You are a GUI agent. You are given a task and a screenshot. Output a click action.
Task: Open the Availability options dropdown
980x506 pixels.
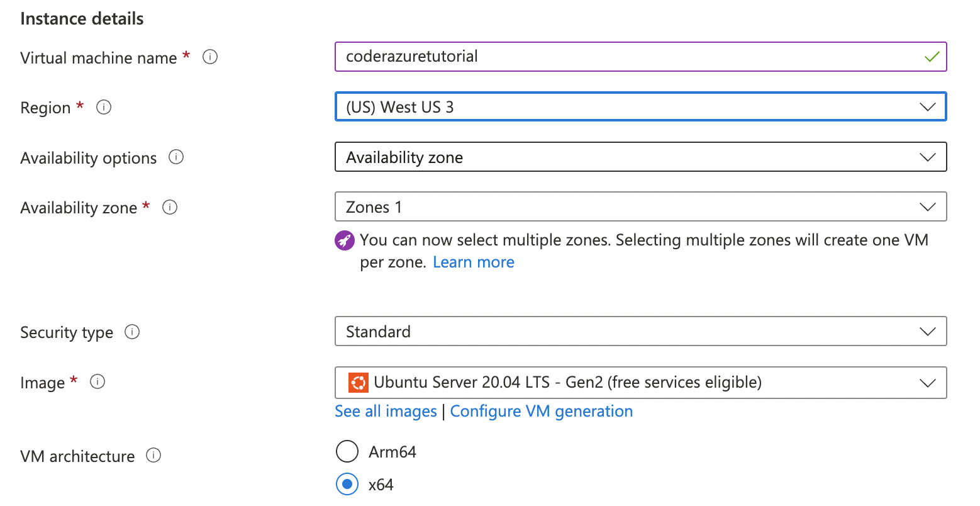928,157
